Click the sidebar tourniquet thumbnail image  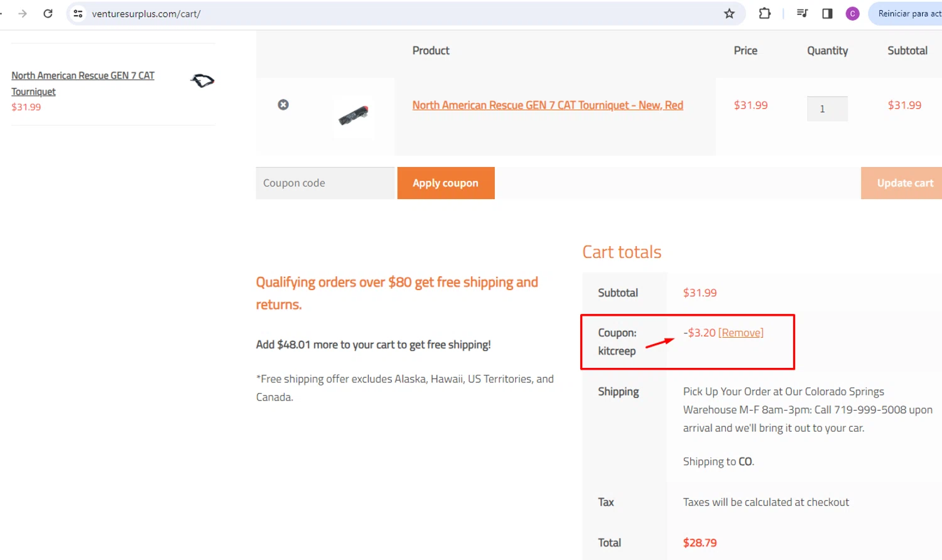tap(202, 80)
